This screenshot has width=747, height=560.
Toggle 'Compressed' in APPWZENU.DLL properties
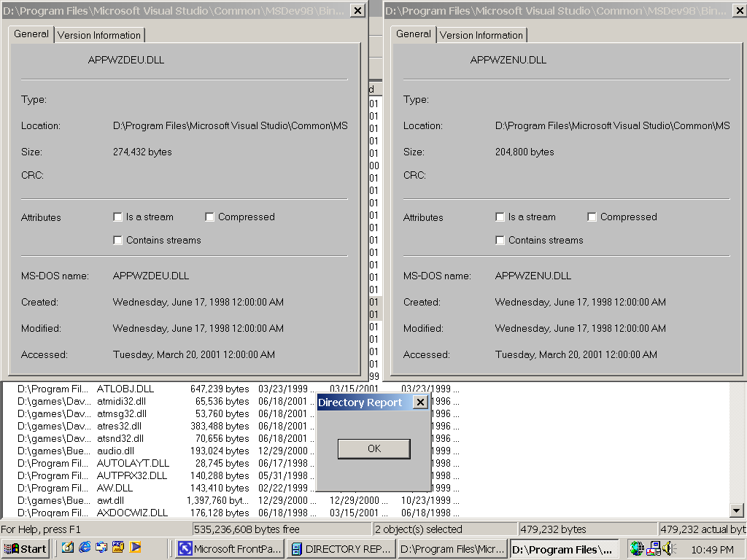592,217
